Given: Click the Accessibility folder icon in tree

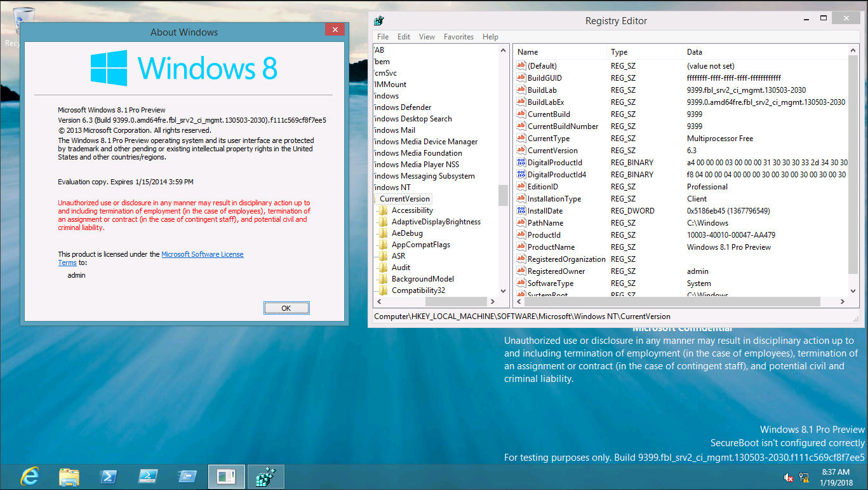Looking at the screenshot, I should pyautogui.click(x=383, y=210).
